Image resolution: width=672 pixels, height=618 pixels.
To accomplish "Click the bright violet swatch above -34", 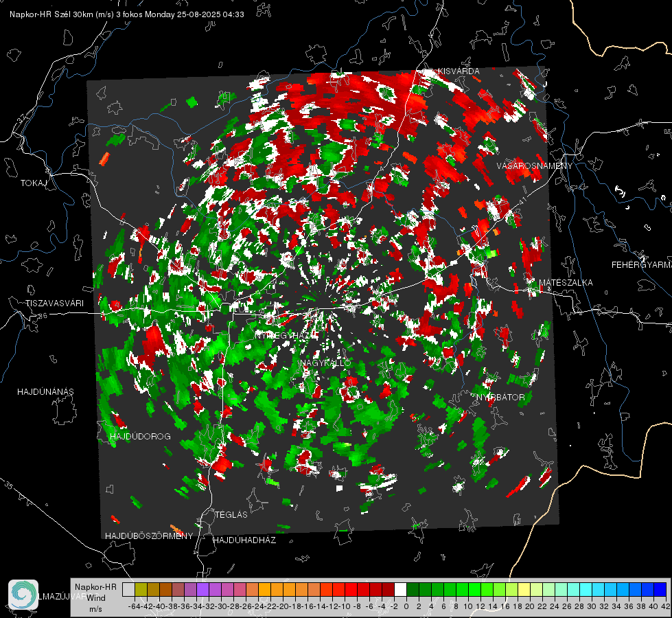I will click(x=202, y=590).
